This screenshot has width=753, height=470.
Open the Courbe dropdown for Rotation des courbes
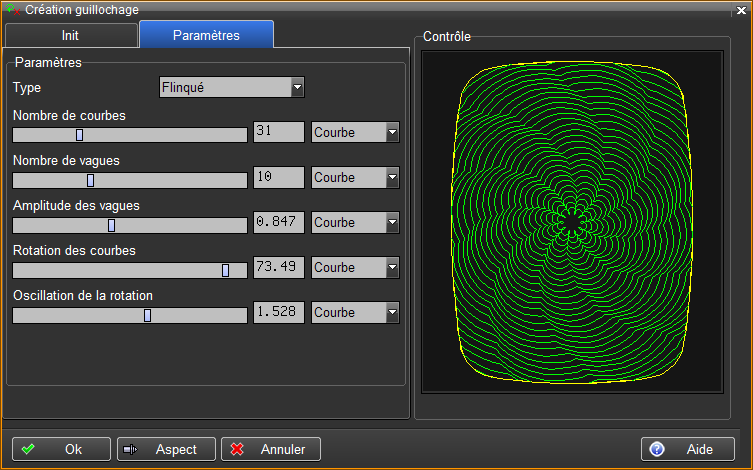355,267
